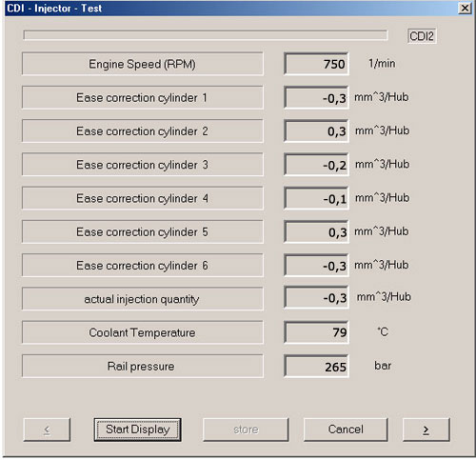Click the °C unit text
Viewport: 476px width, 460px height.
pyautogui.click(x=383, y=332)
